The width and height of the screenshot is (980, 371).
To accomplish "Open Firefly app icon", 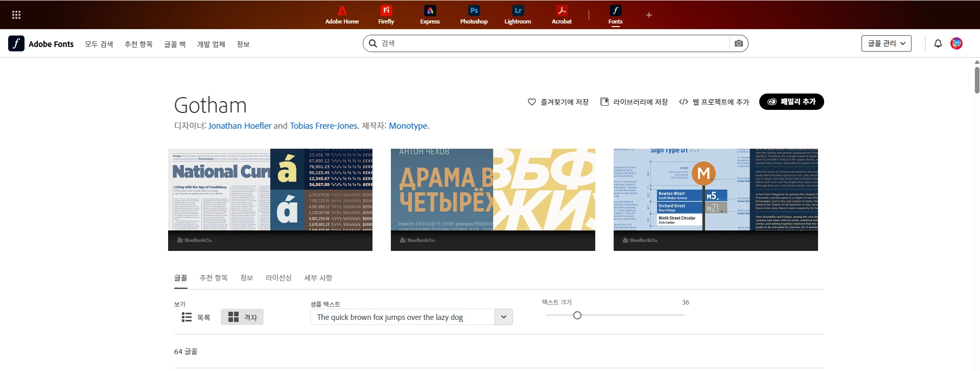I will pos(386,15).
